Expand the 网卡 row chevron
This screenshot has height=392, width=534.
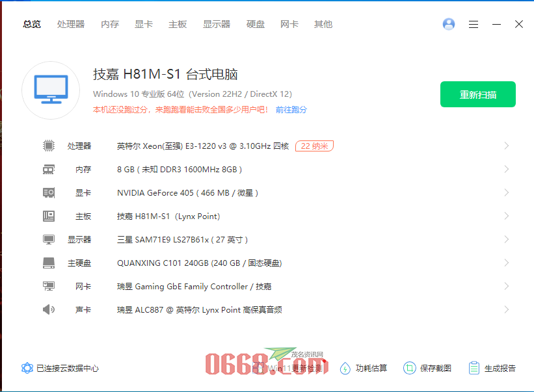(507, 286)
